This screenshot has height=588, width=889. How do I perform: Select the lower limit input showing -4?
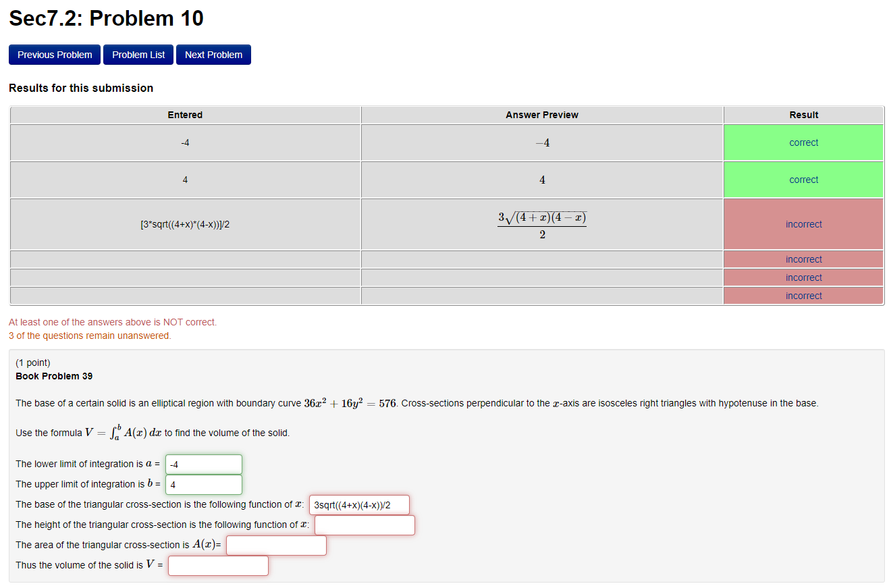click(x=203, y=464)
